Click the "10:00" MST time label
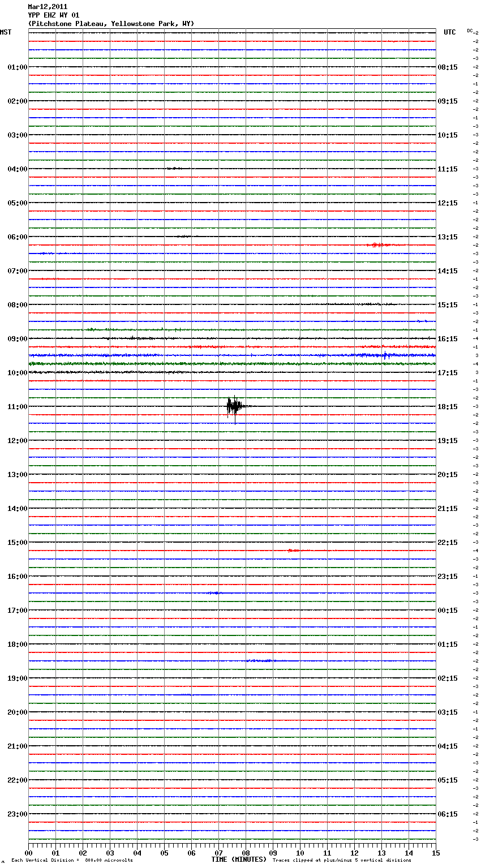Image resolution: width=481 pixels, height=868 pixels. [x=17, y=373]
